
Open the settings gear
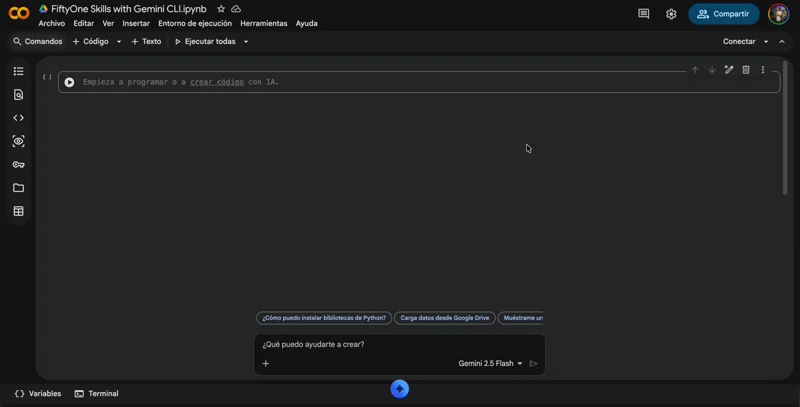[671, 14]
